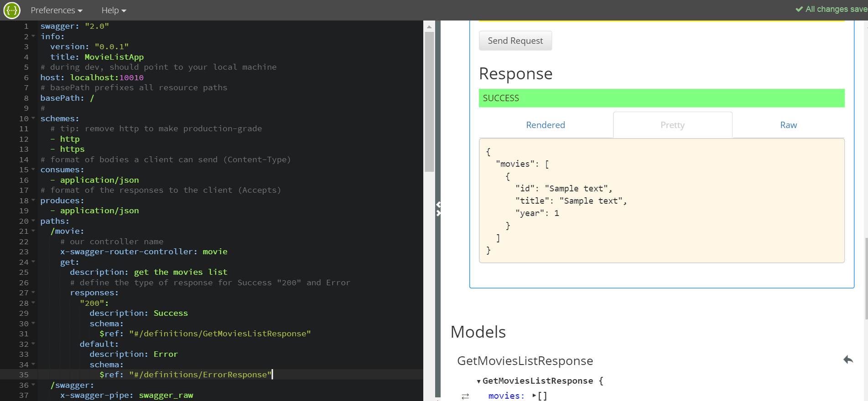Click the editor scrollbar up arrow
Image resolution: width=868 pixels, height=401 pixels.
click(x=429, y=27)
